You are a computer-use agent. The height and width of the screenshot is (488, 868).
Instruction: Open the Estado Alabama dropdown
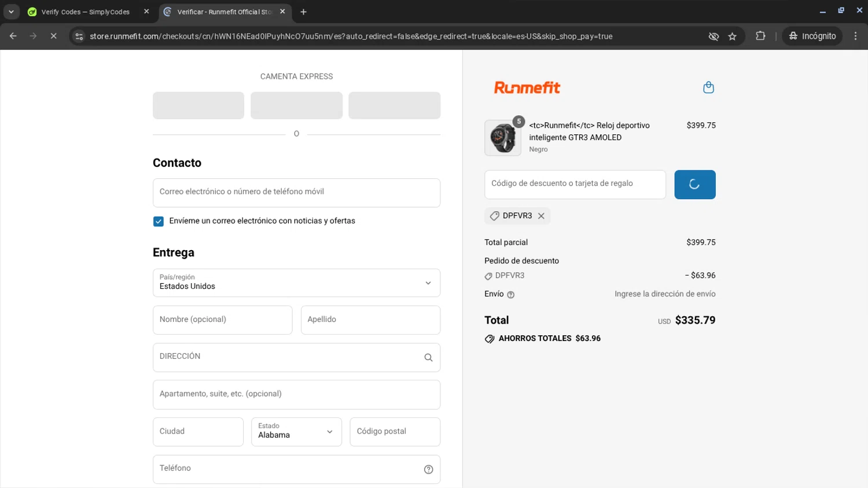click(x=296, y=432)
